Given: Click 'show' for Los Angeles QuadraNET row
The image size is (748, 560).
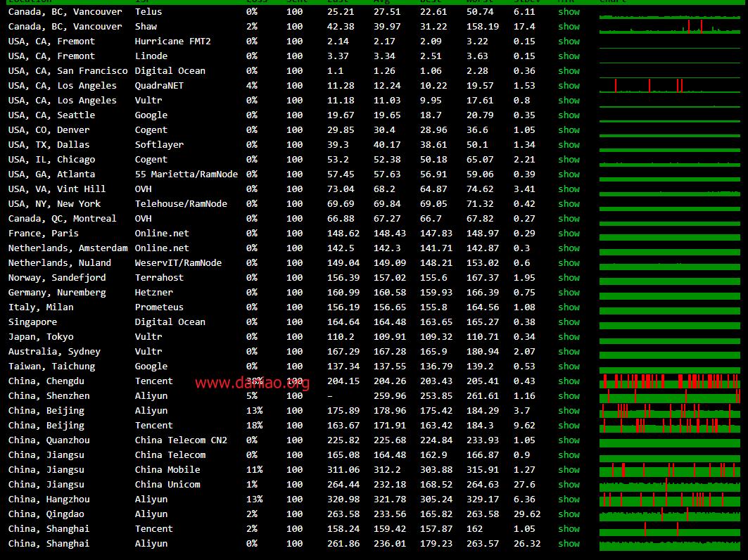Looking at the screenshot, I should (569, 86).
